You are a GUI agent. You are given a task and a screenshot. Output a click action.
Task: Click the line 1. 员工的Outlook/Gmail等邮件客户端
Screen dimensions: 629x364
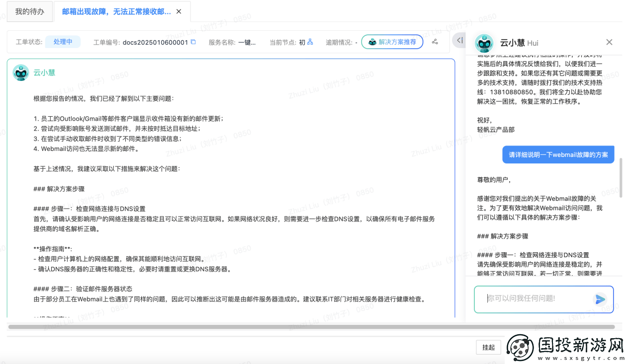(128, 118)
